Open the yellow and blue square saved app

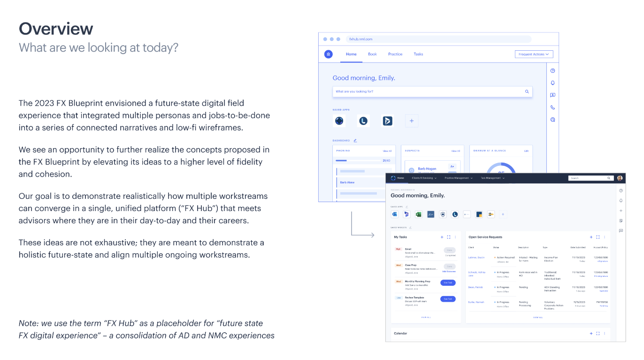[x=479, y=214]
